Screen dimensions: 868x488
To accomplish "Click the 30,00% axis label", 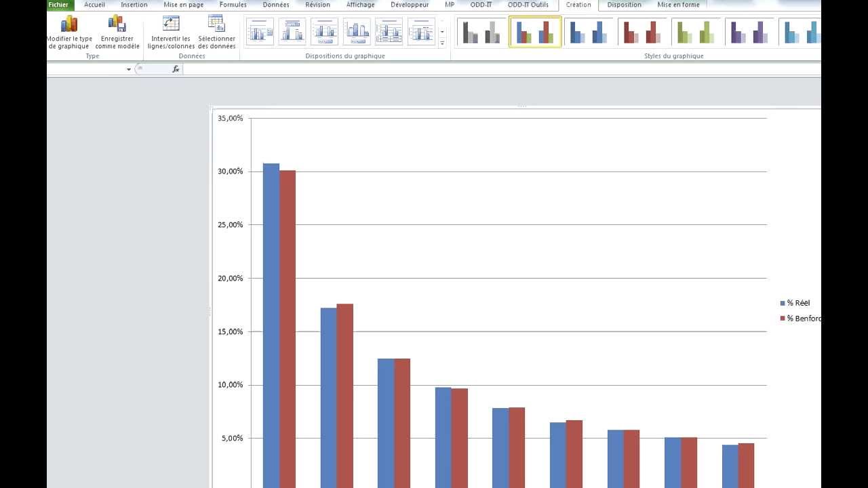I will click(230, 171).
